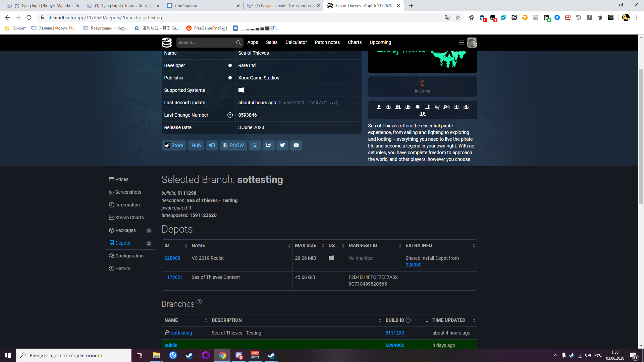644x362 pixels.
Task: Open the Twitter link icon
Action: 282,145
